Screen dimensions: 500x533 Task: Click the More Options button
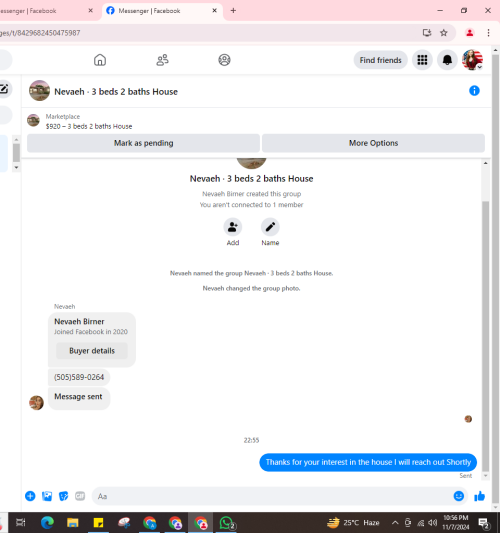(373, 143)
